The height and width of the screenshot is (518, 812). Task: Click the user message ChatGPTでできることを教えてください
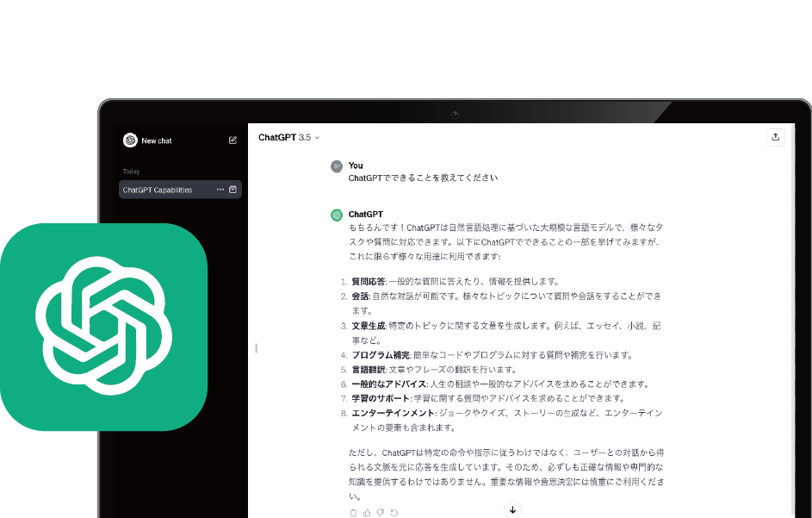423,178
